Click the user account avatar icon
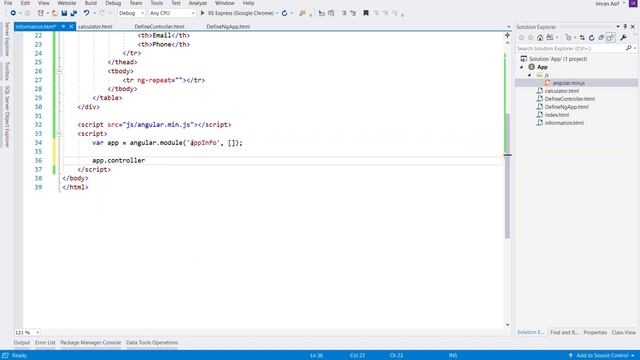 tap(633, 3)
